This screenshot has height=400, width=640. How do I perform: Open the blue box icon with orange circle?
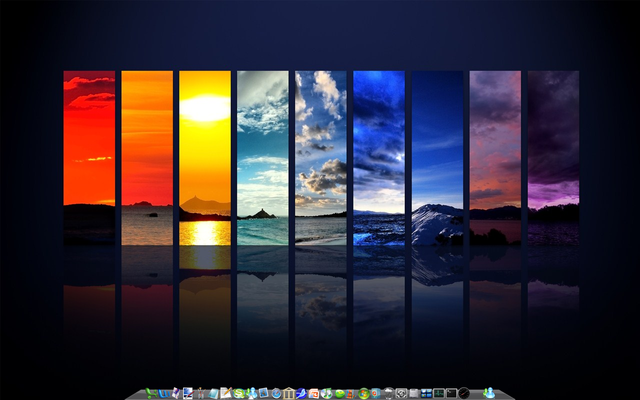(x=376, y=393)
